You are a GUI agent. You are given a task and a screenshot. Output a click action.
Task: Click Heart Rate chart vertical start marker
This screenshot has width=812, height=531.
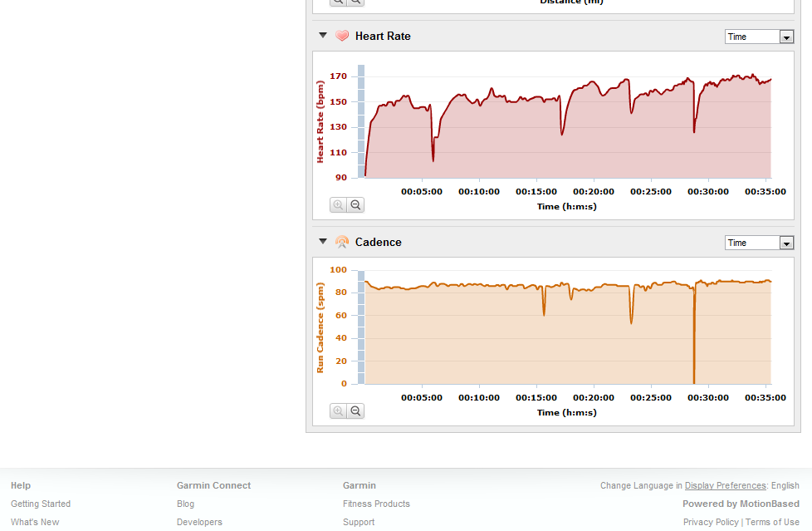coord(361,121)
